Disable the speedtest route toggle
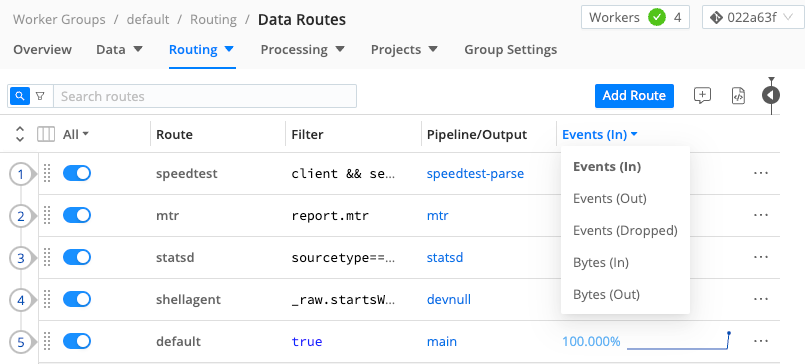The image size is (805, 364). [x=77, y=173]
